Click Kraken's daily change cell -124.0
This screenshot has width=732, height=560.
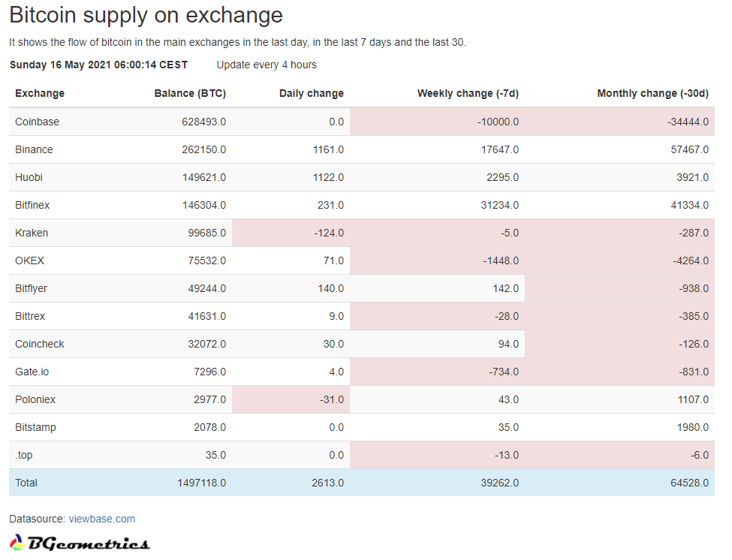point(329,233)
